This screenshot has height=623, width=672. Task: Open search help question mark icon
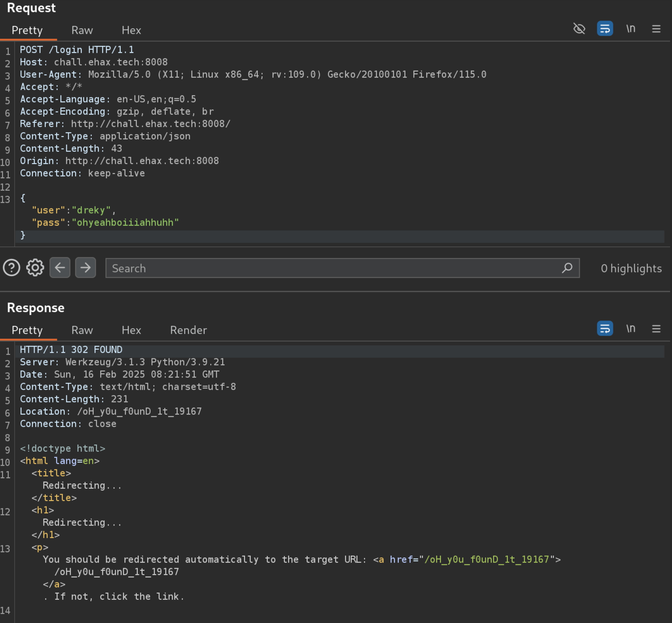click(11, 268)
